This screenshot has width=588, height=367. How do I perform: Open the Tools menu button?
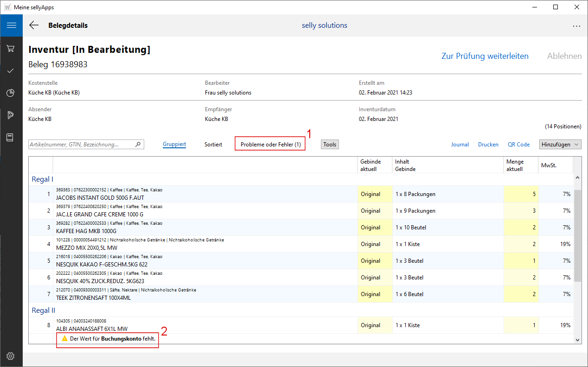coord(330,145)
